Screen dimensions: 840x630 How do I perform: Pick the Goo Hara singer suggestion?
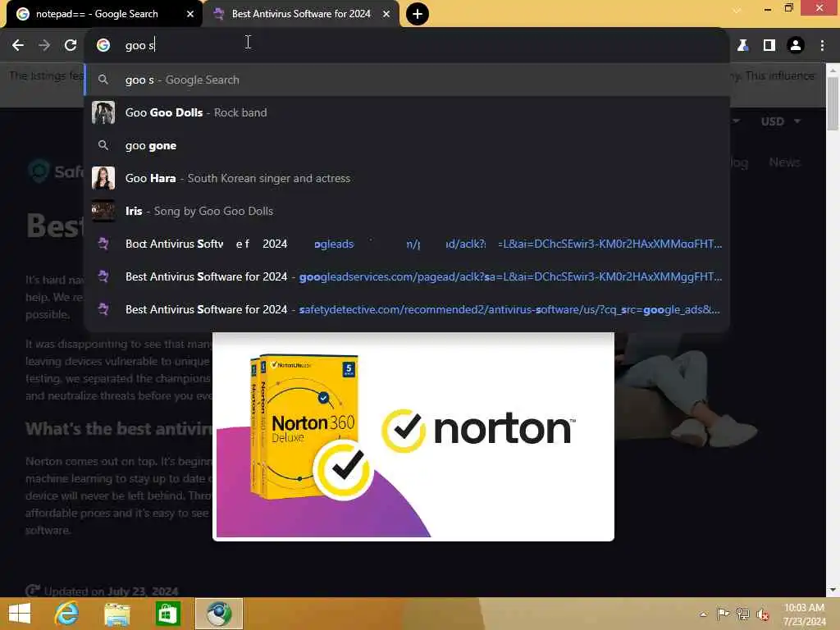407,178
